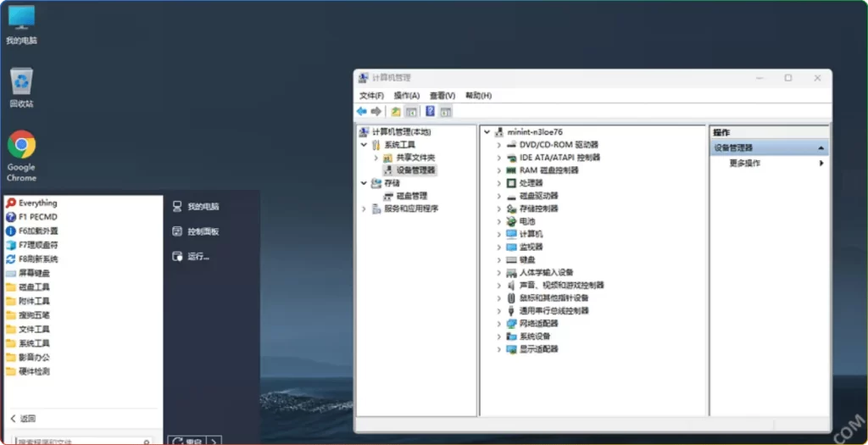
Task: Click the start menu search input field
Action: point(83,441)
